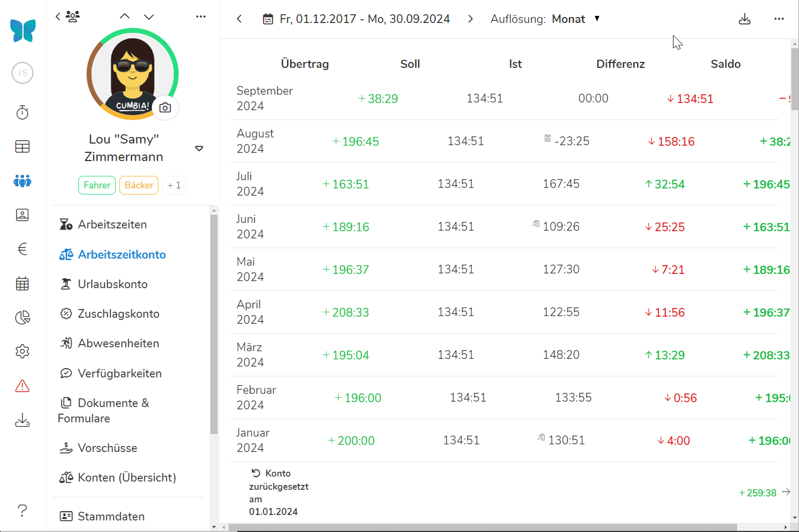Open Zuschlagskonto in the side menu
Viewport: 799px width, 532px height.
pyautogui.click(x=118, y=313)
